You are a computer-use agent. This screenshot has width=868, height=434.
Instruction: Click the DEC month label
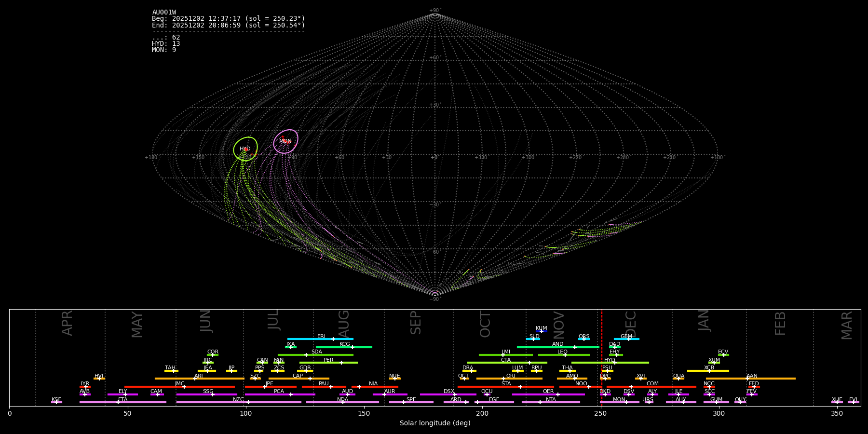pos(631,324)
